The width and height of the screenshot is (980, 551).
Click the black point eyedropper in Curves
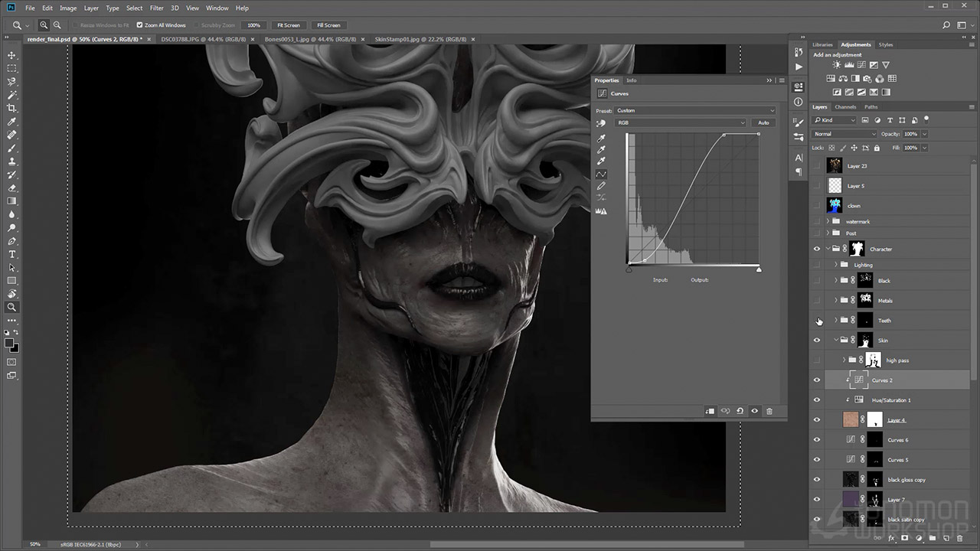coord(602,138)
